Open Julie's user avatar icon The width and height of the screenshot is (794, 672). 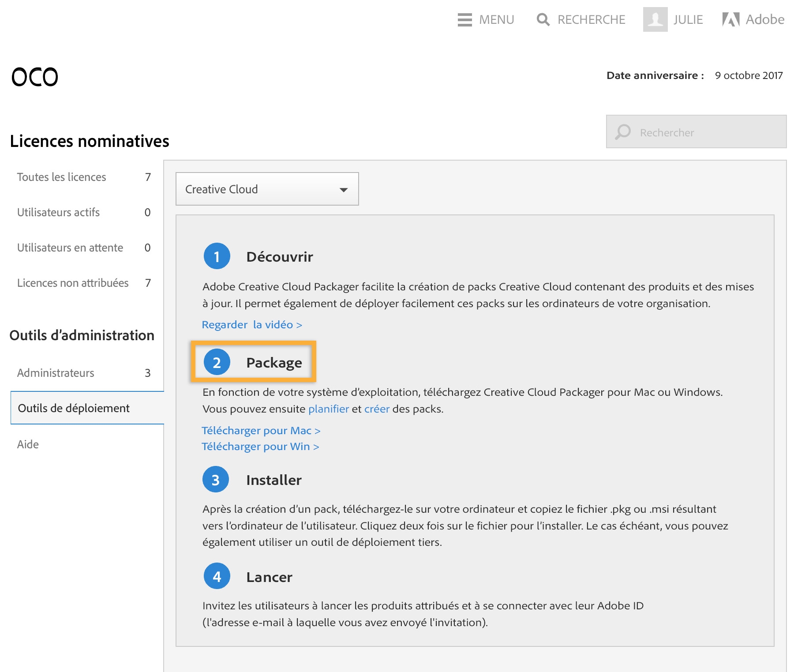(x=655, y=19)
